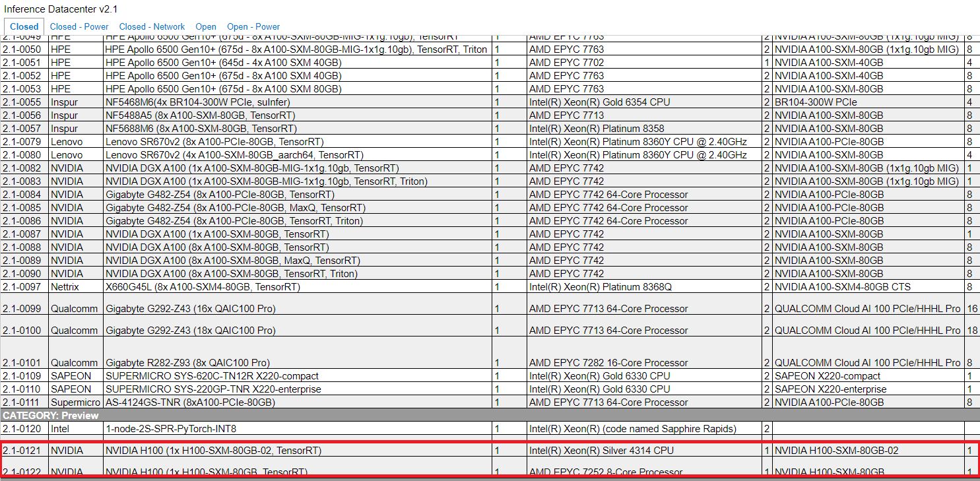The image size is (980, 481).
Task: Click the Gigabyte R282-Z93 system cell
Action: coord(187,363)
